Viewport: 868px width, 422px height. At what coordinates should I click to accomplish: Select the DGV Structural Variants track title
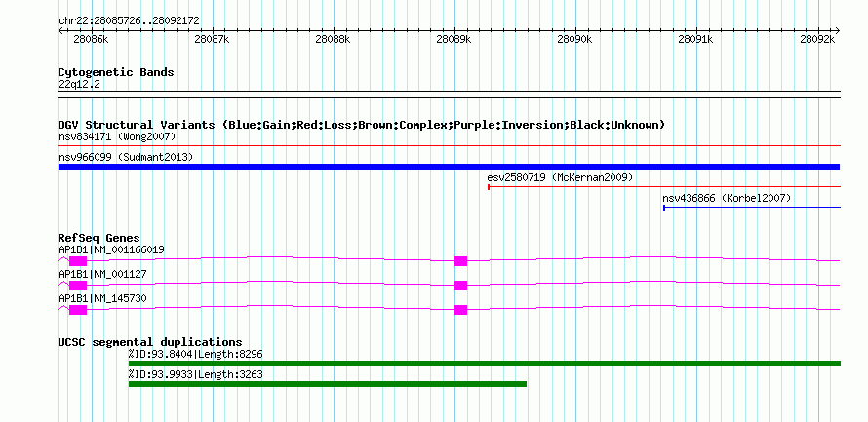362,125
